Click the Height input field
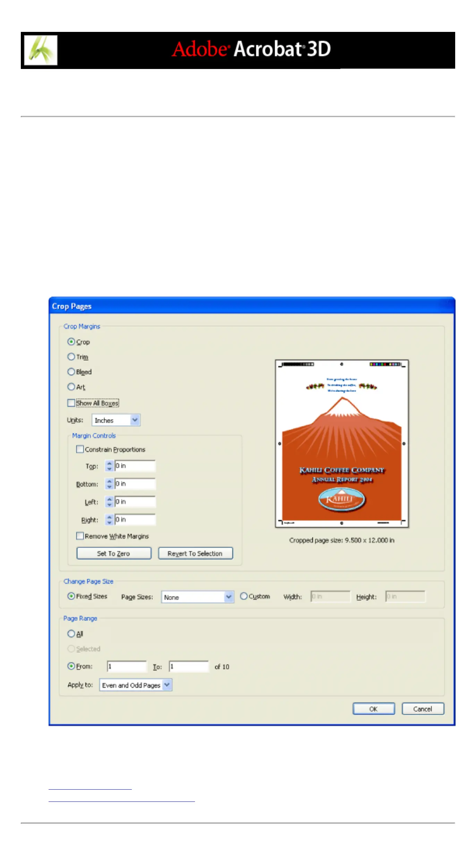 [405, 597]
